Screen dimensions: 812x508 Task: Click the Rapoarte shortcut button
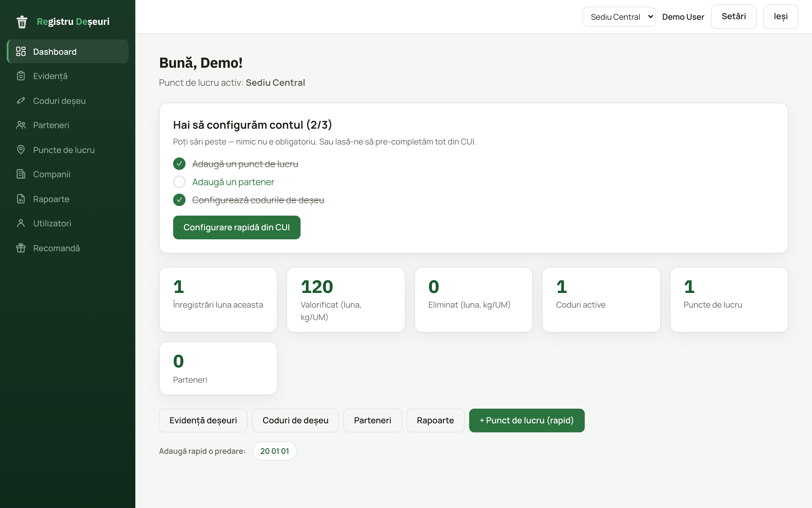pyautogui.click(x=435, y=420)
